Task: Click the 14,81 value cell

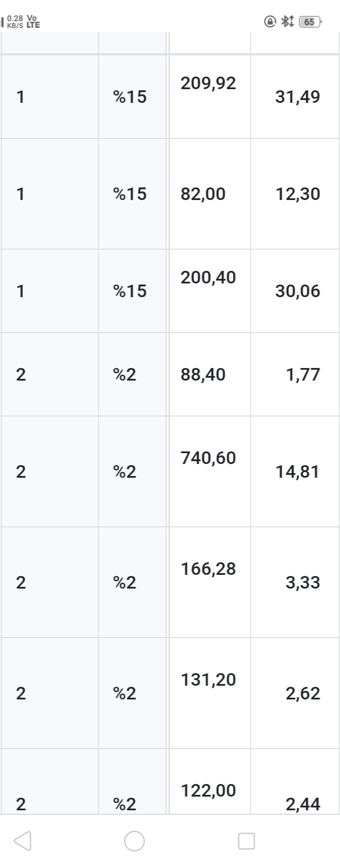Action: coord(295,471)
